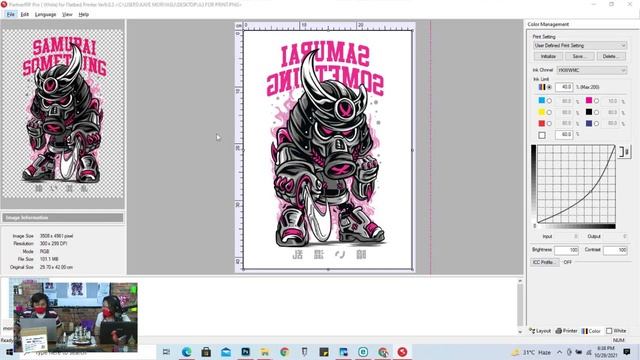Open File Explorer from the taskbar

[x=265, y=352]
